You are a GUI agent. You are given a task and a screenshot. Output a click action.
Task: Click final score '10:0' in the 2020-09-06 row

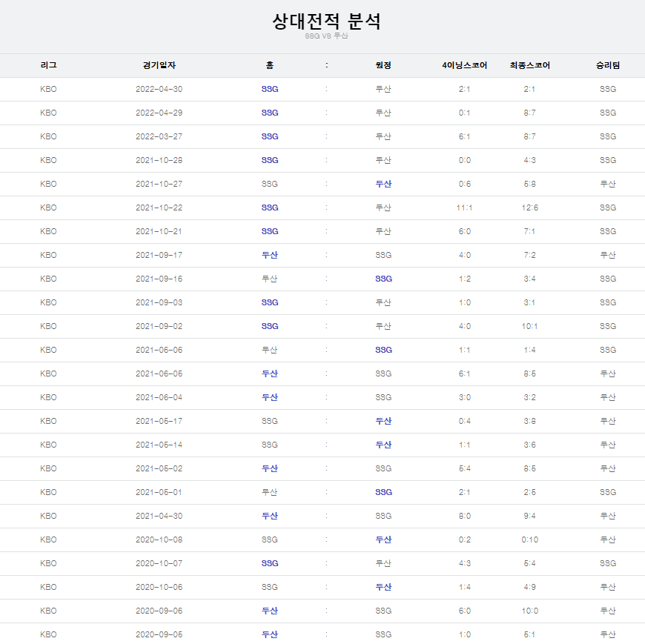pyautogui.click(x=530, y=611)
